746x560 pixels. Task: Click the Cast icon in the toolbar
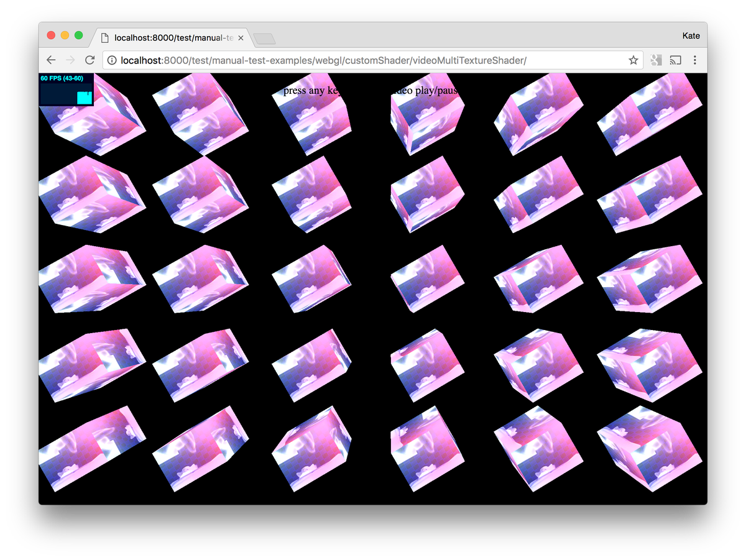[x=675, y=60]
